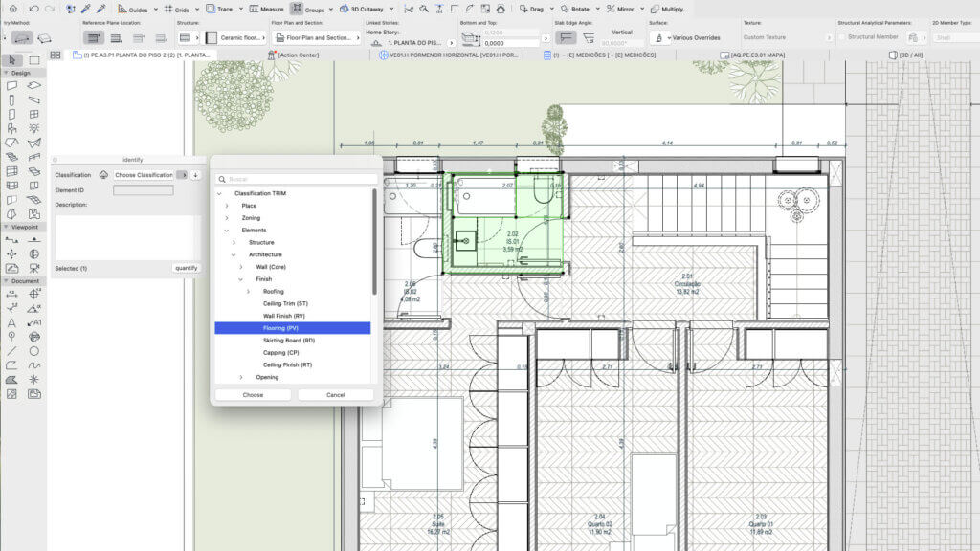Select the Label tool (A1)
Viewport: 980px width, 551px height.
point(33,322)
